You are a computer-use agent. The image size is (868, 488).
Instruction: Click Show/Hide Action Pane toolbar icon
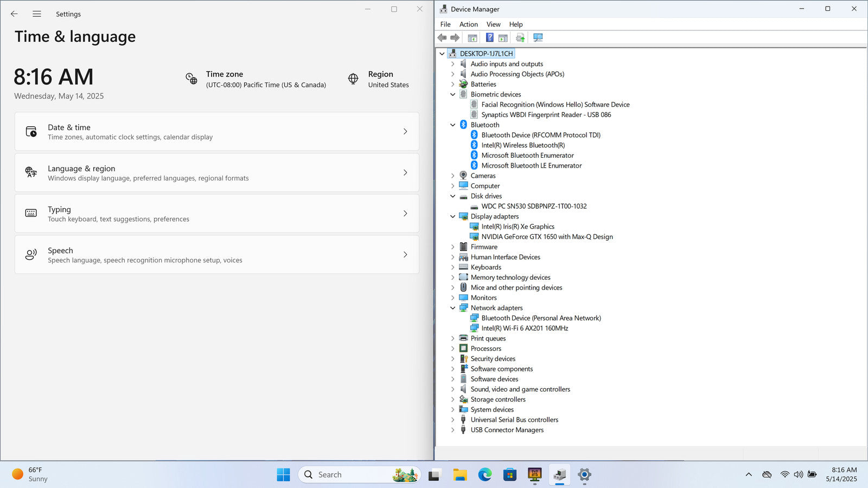503,37
